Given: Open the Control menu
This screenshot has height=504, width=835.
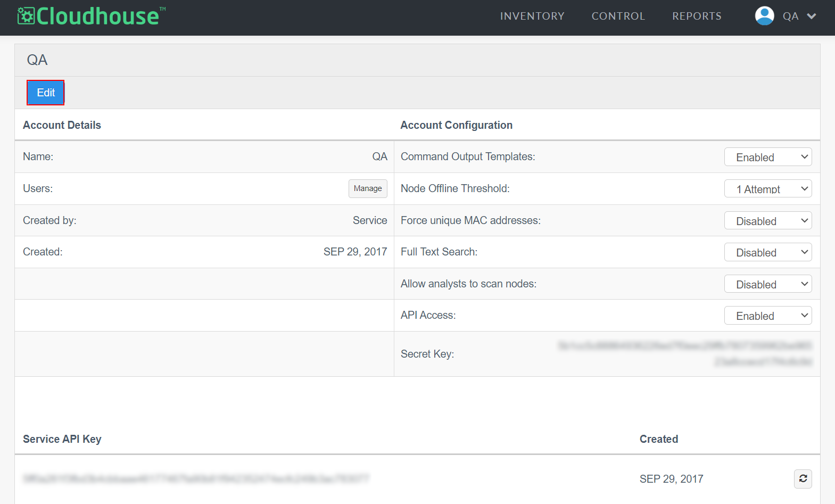Looking at the screenshot, I should pyautogui.click(x=618, y=16).
